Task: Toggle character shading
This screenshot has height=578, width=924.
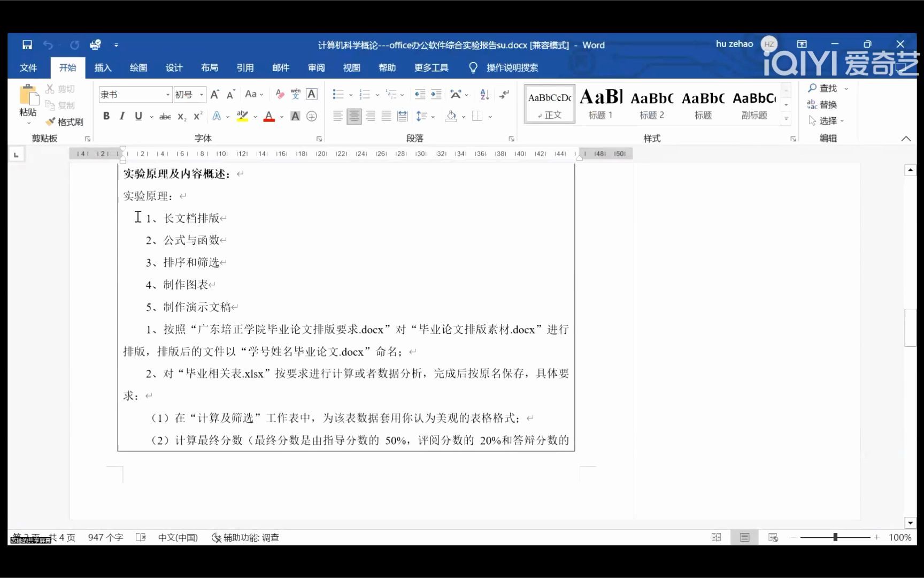Action: [x=295, y=116]
